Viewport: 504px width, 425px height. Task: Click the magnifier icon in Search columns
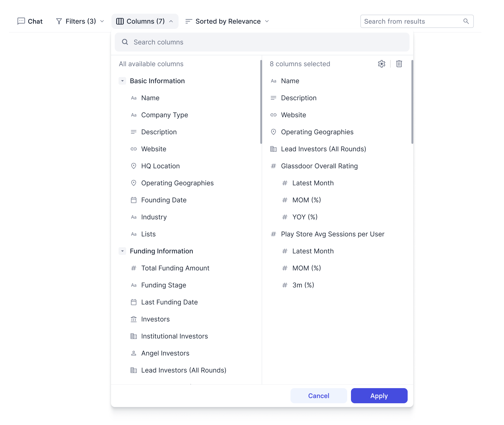coord(125,42)
